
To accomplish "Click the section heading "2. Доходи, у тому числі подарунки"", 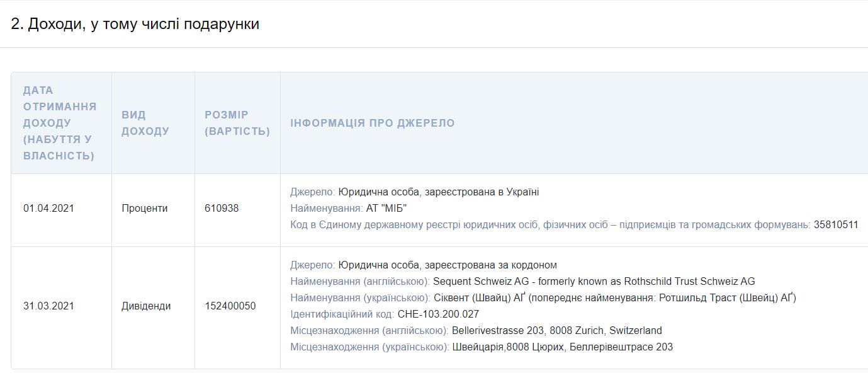I will (x=135, y=24).
